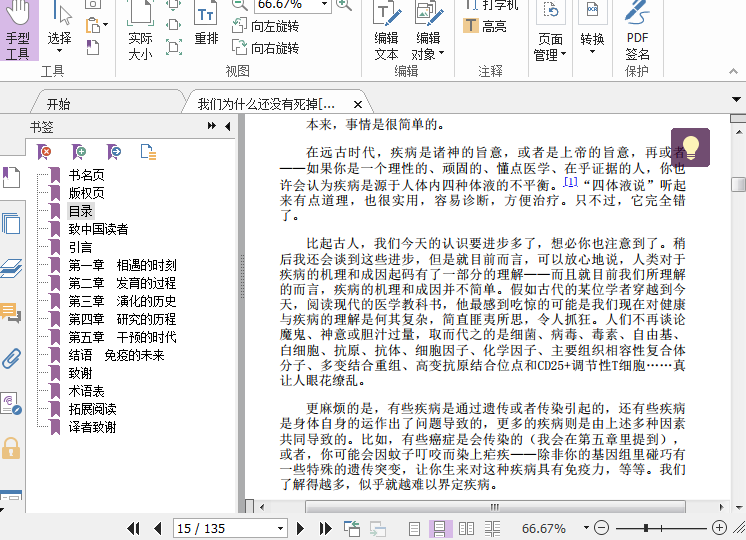746x540 pixels.
Task: Go to the next page
Action: click(x=300, y=528)
